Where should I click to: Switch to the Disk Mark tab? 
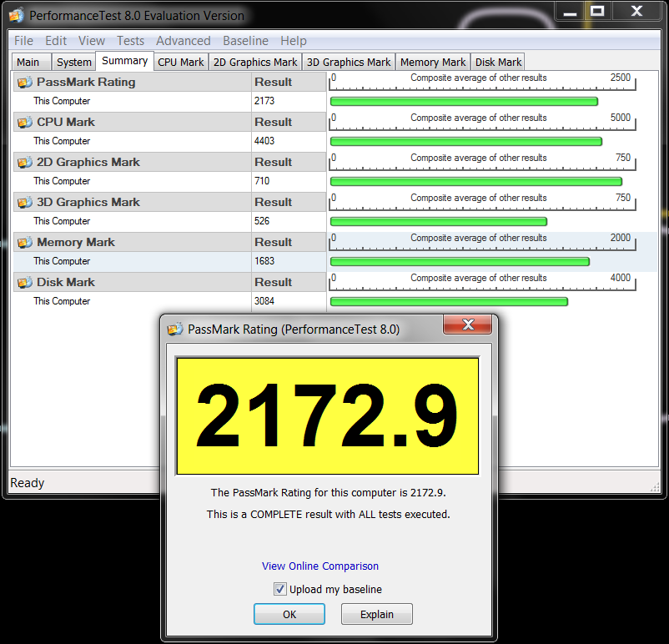[498, 63]
